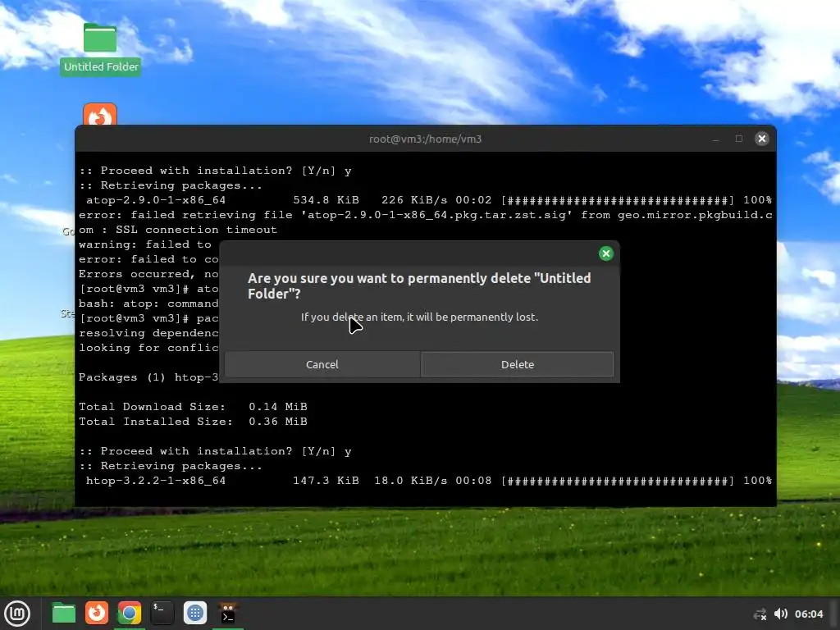Launch Google Chrome from the panel
Screen dimensions: 840x630
click(129, 614)
